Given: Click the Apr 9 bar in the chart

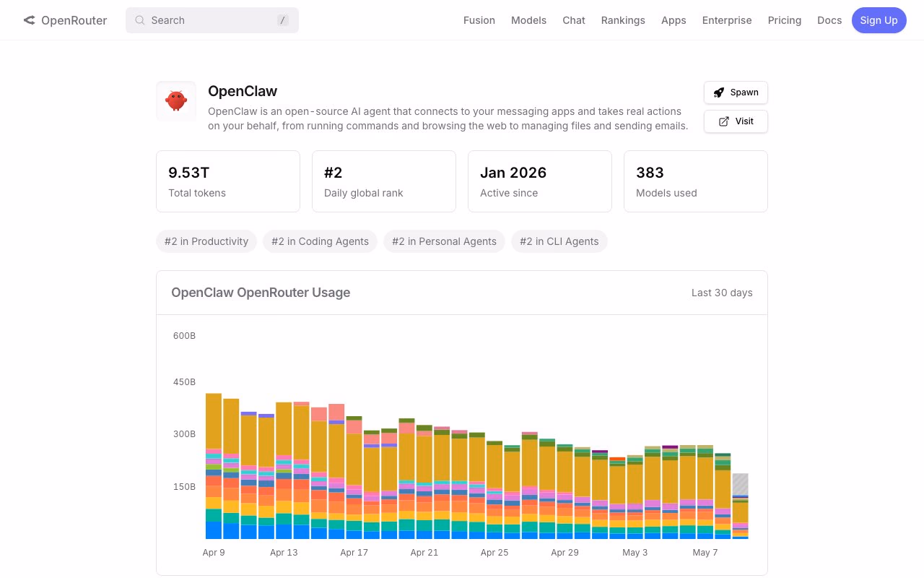Looking at the screenshot, I should (x=214, y=466).
